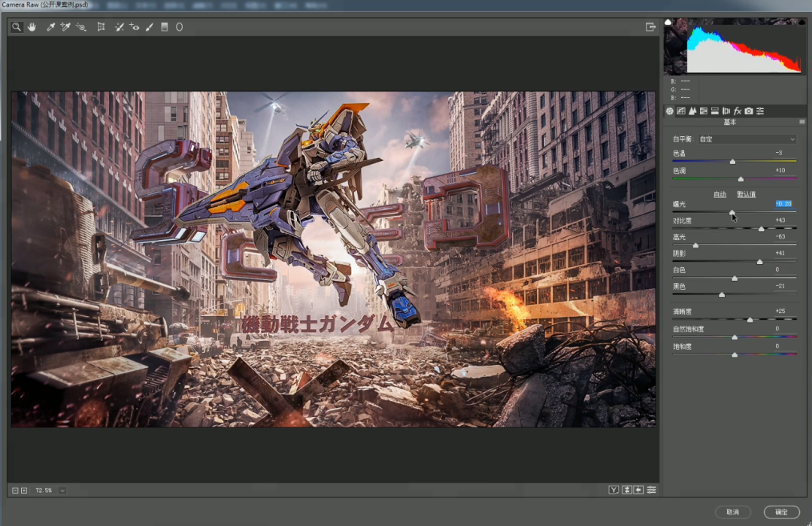Click the Gundam image preview
This screenshot has height=526, width=812.
(334, 259)
